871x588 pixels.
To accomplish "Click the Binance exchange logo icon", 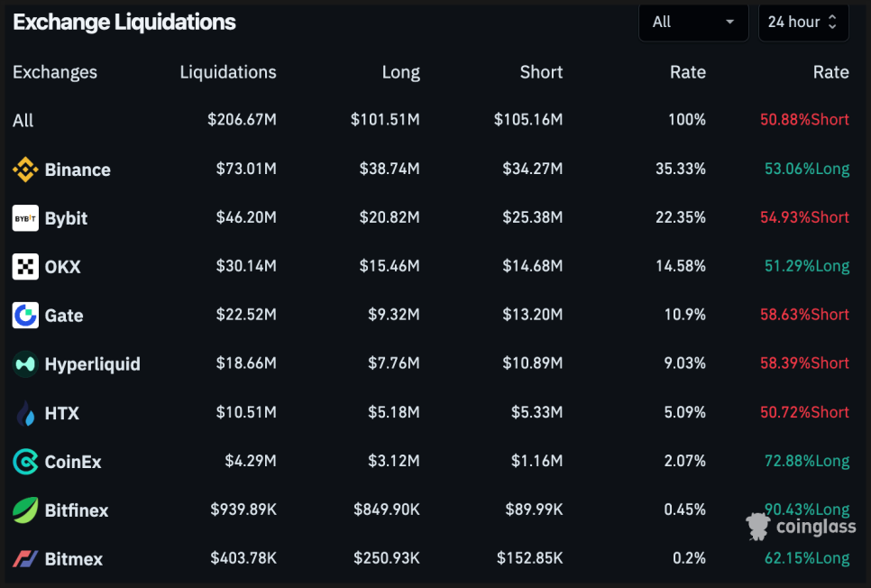I will click(x=25, y=170).
